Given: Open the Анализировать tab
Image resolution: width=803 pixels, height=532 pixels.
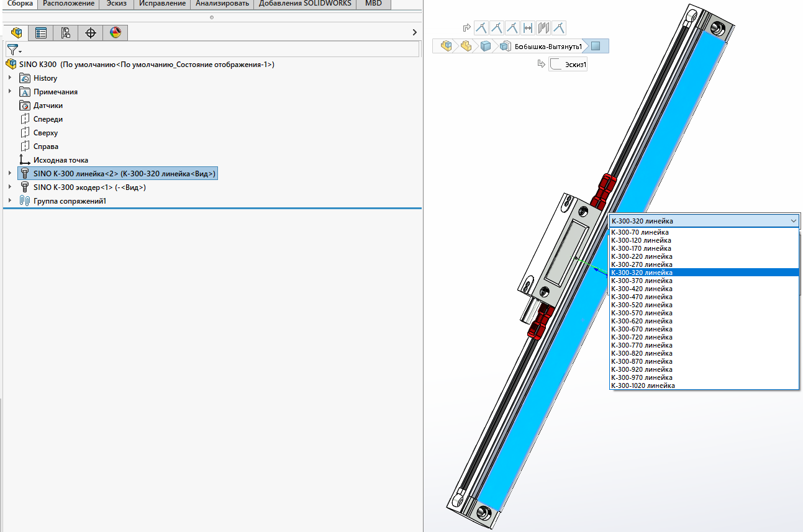Looking at the screenshot, I should pyautogui.click(x=222, y=4).
